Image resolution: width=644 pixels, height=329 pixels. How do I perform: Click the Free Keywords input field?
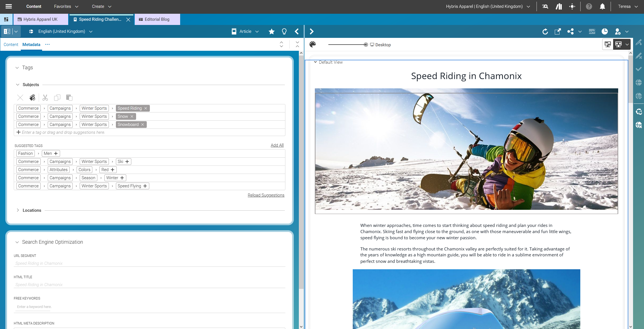[84, 307]
